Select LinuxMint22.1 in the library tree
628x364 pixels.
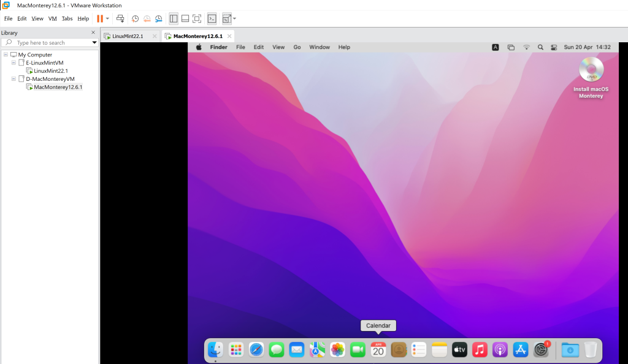[x=51, y=70]
